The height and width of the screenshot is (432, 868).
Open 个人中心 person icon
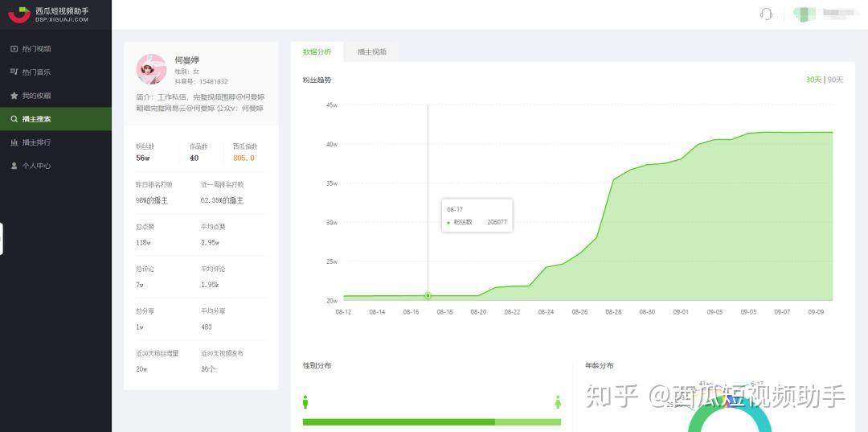click(x=14, y=166)
